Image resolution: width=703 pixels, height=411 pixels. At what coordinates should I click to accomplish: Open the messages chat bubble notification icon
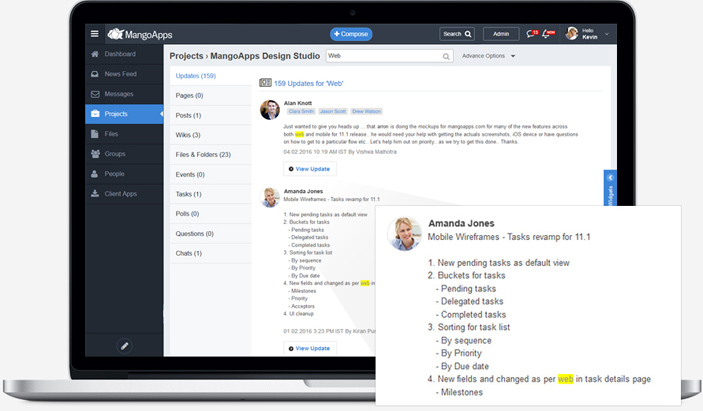pyautogui.click(x=532, y=34)
